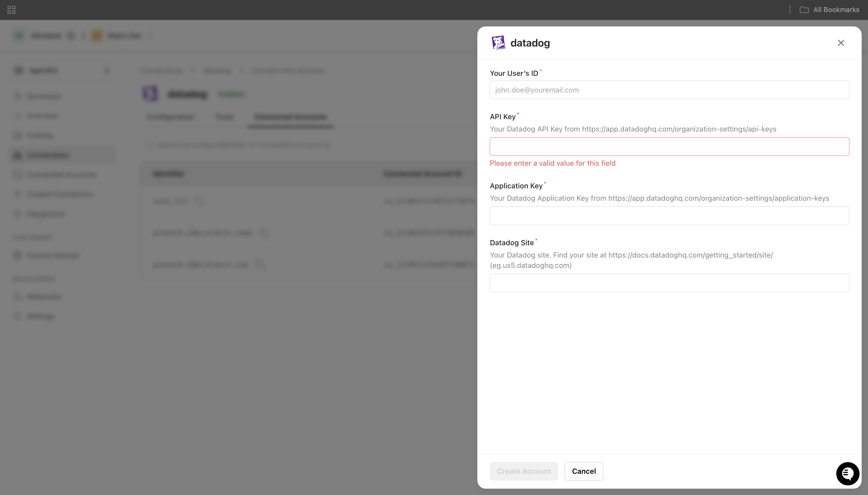Click the 'Please enter a valid value' error text

553,163
